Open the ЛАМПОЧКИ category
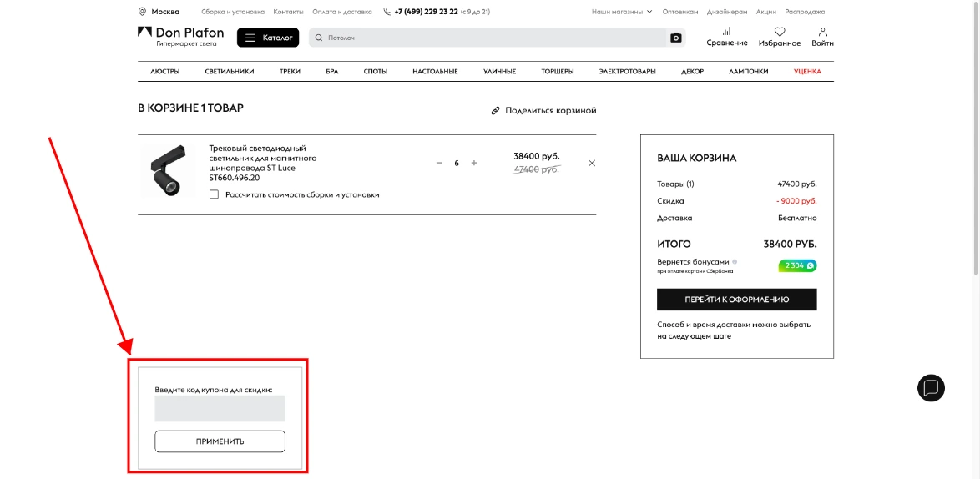Viewport: 980px width, 479px height. tap(749, 71)
